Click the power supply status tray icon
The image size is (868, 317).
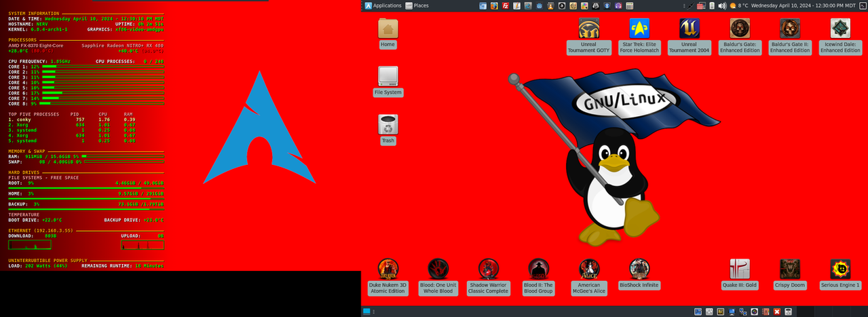(x=712, y=5)
